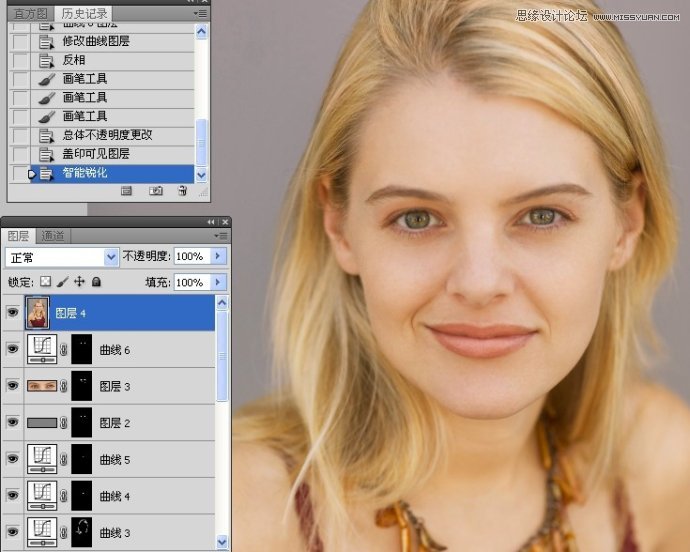This screenshot has width=690, height=552.
Task: Set history brush source at 反相 state
Action: pyautogui.click(x=20, y=60)
